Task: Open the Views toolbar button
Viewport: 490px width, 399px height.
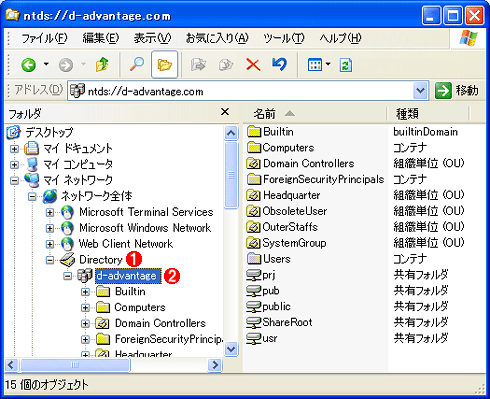Action: pyautogui.click(x=315, y=65)
